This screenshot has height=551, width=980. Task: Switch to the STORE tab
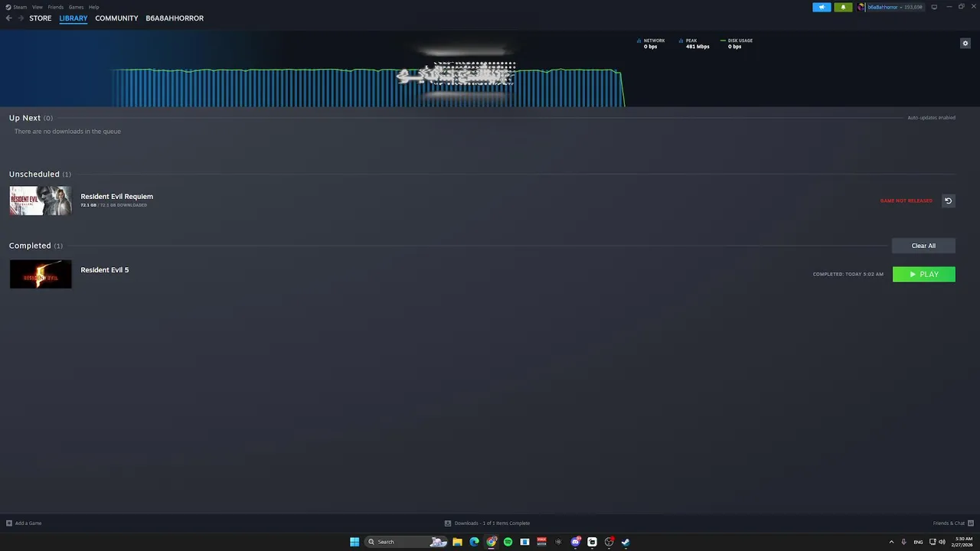click(41, 18)
